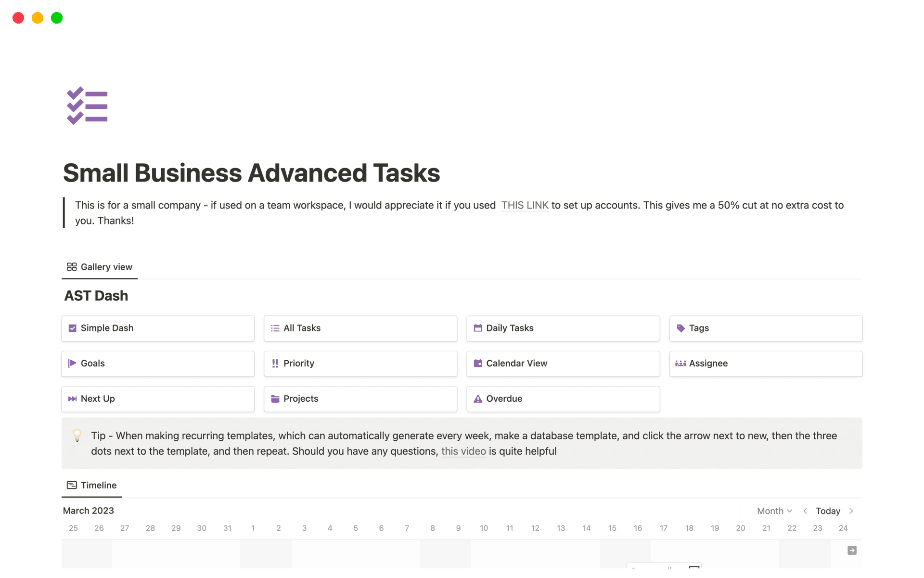Image resolution: width=924 pixels, height=578 pixels.
Task: Open the Daily Tasks card
Action: (x=563, y=328)
